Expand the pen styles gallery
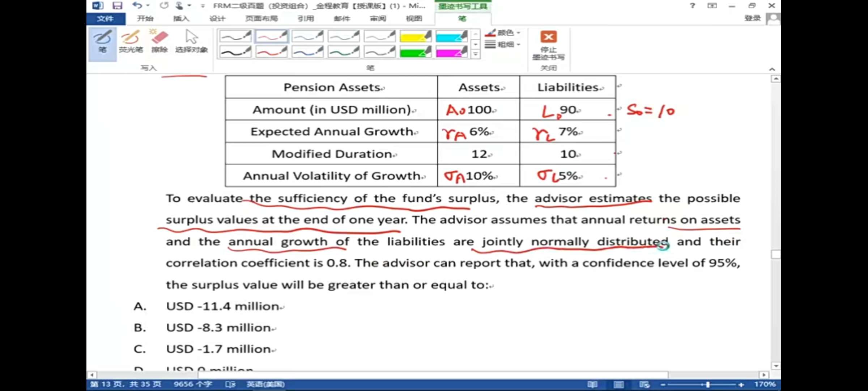This screenshot has height=391, width=868. [x=476, y=54]
